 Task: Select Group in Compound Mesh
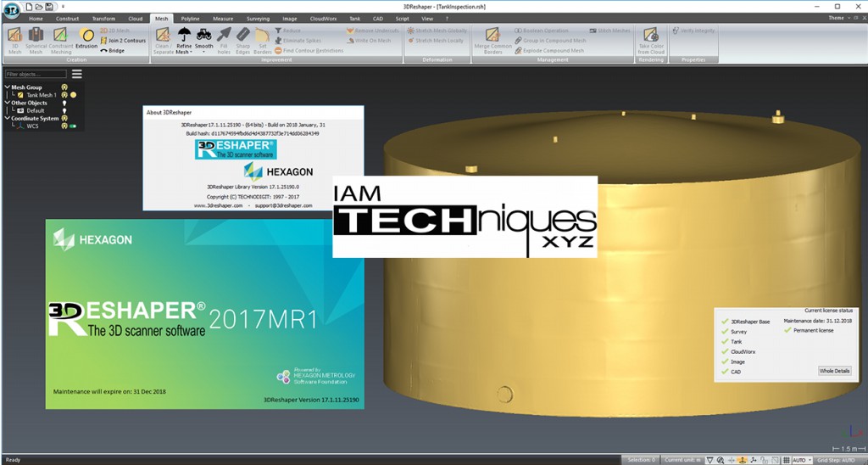550,41
